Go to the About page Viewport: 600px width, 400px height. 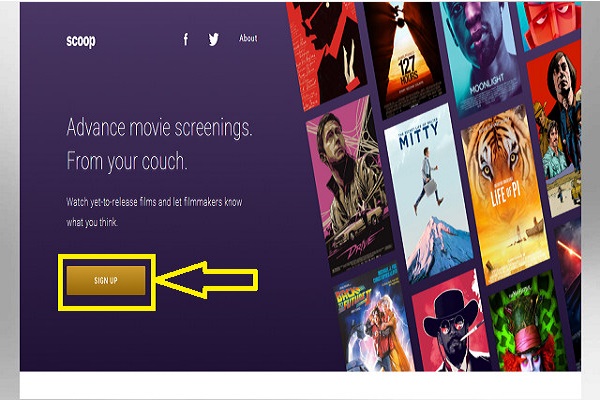[x=248, y=38]
